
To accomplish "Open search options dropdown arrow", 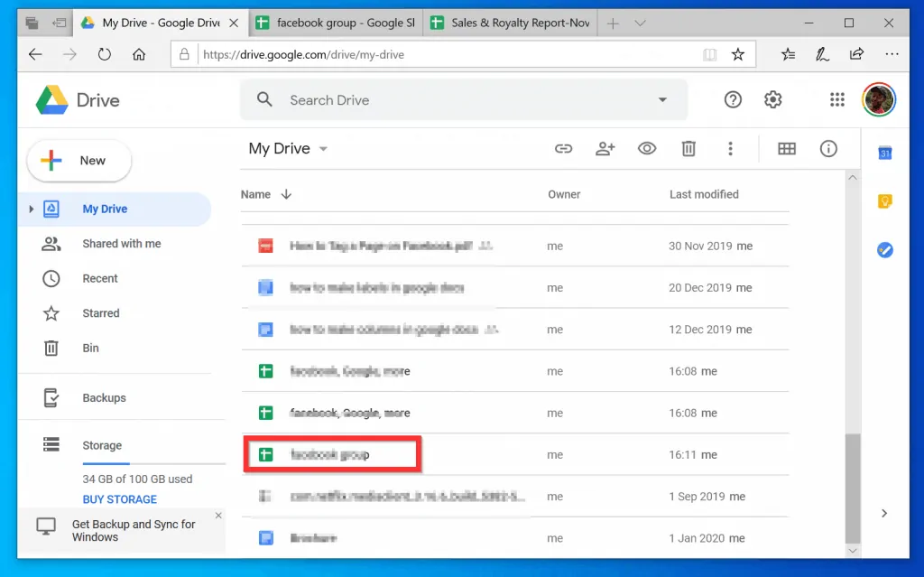I will [x=663, y=100].
